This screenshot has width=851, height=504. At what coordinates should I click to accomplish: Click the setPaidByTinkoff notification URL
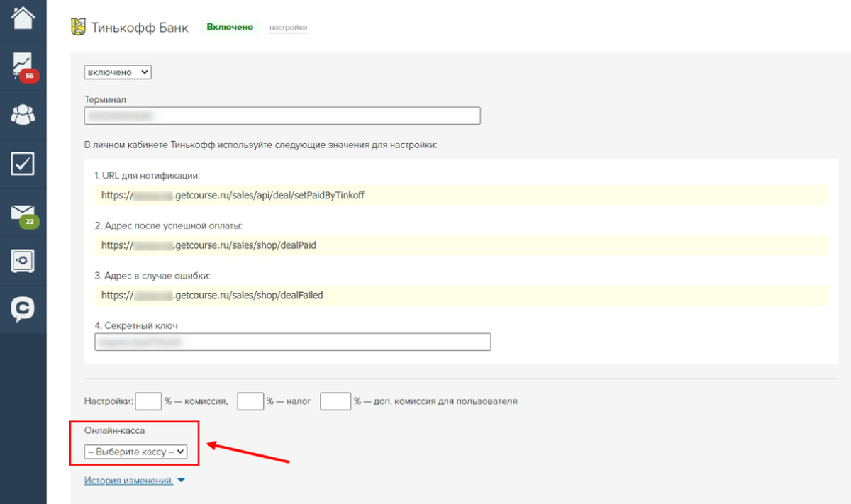[x=233, y=195]
